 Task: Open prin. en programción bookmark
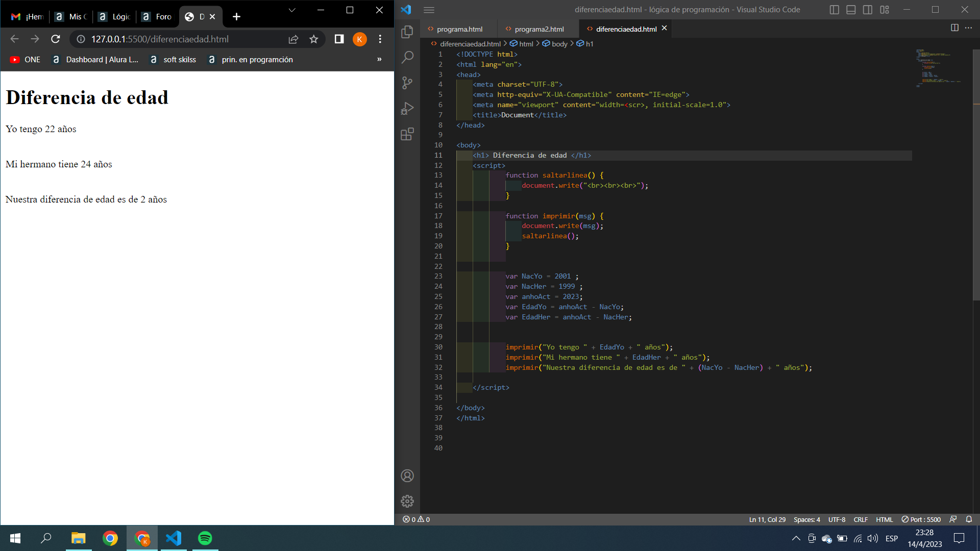coord(251,60)
